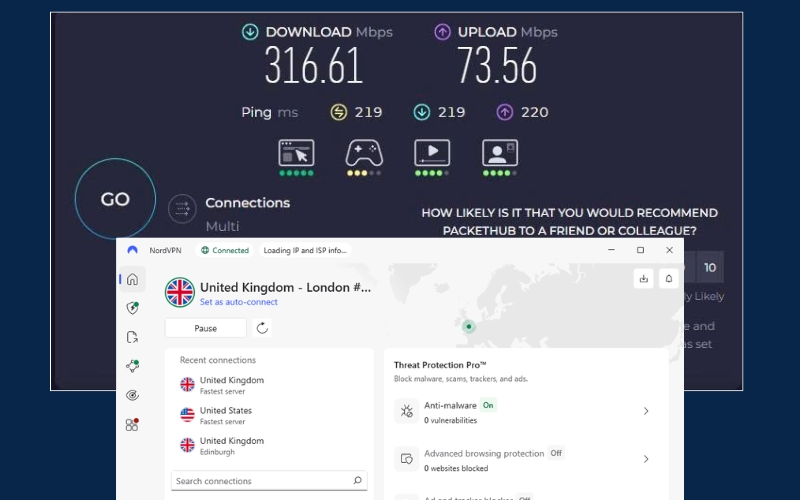Click the Anti-malware bug icon

[407, 411]
